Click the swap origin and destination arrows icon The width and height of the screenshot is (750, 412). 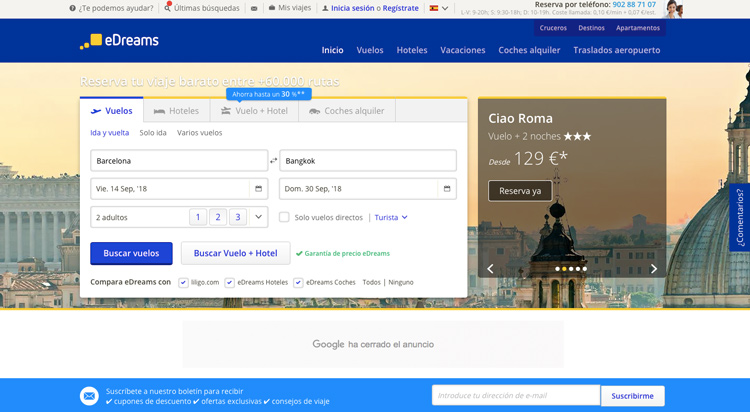(274, 161)
